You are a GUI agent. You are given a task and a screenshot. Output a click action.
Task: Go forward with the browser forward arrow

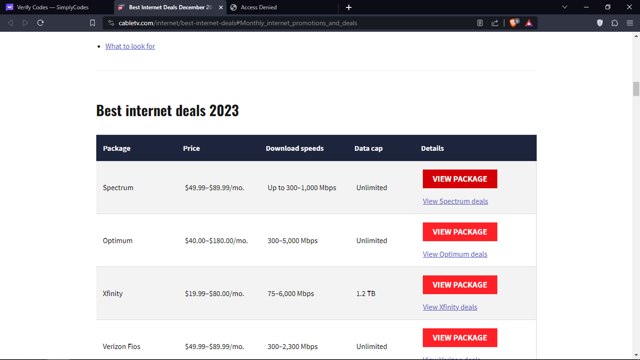25,23
